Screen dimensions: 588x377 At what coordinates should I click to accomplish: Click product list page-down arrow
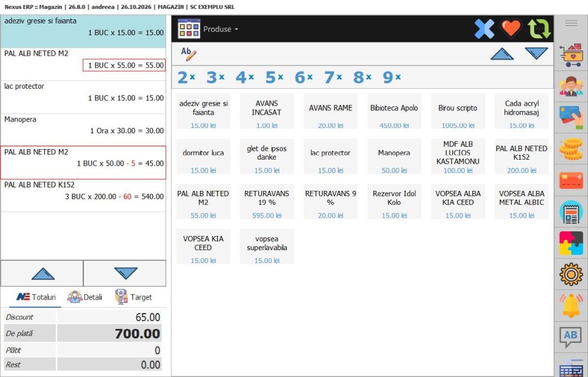(536, 53)
